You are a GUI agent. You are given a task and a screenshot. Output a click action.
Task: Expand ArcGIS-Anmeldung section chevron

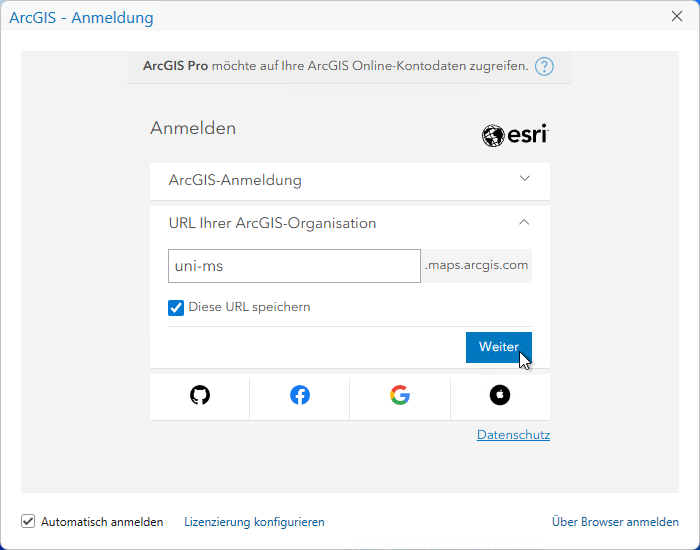click(x=525, y=179)
